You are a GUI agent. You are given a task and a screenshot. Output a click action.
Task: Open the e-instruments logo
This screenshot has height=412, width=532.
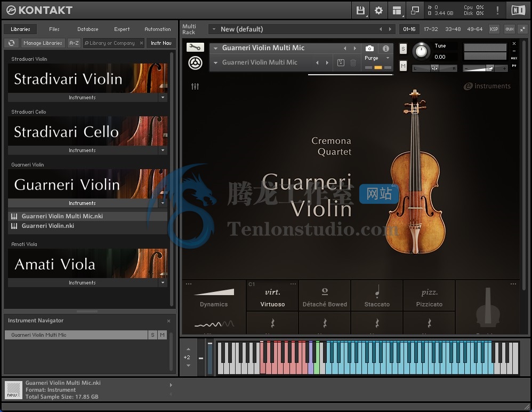487,86
